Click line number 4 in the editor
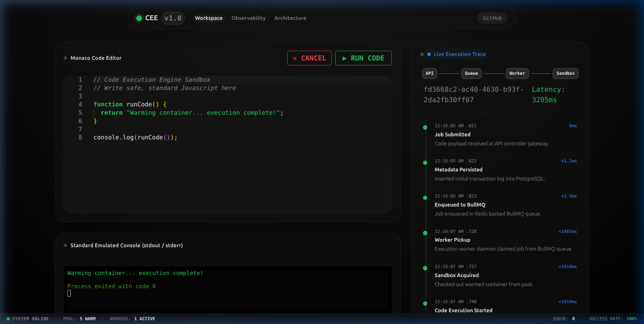This screenshot has width=644, height=324. tap(80, 104)
